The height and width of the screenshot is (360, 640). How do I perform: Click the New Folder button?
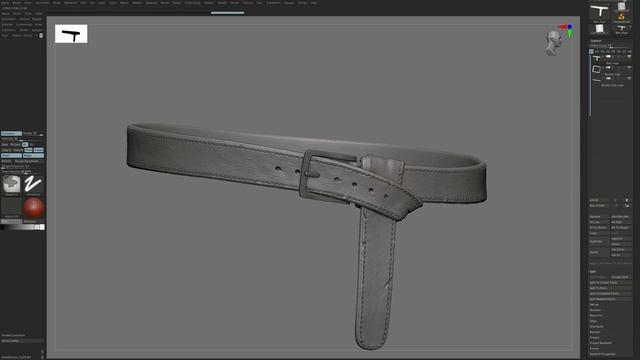(x=599, y=205)
